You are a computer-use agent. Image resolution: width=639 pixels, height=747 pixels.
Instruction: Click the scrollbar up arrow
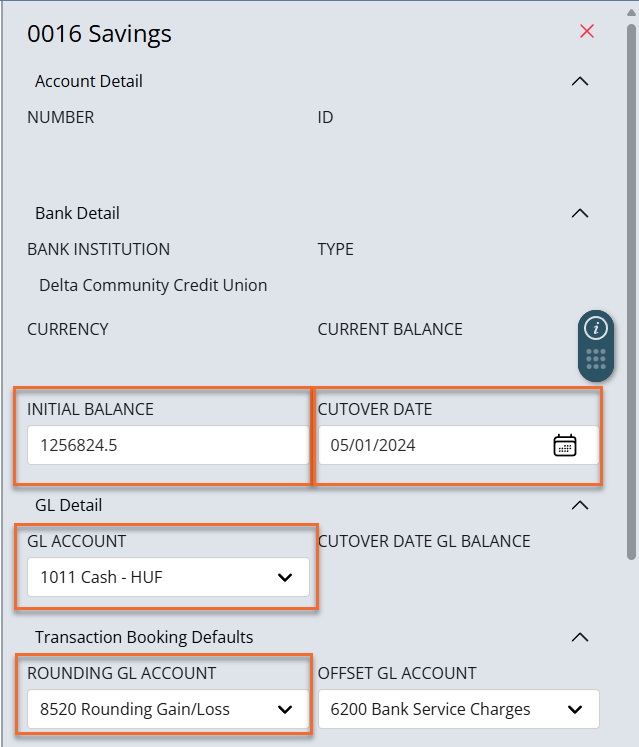[x=631, y=12]
